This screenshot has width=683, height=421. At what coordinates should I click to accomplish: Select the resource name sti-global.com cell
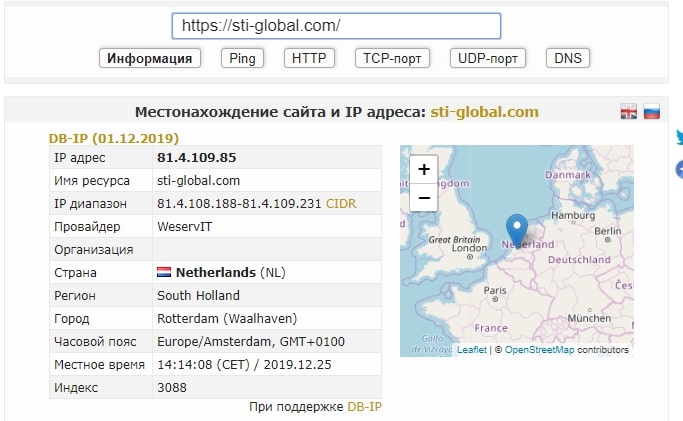pos(198,181)
